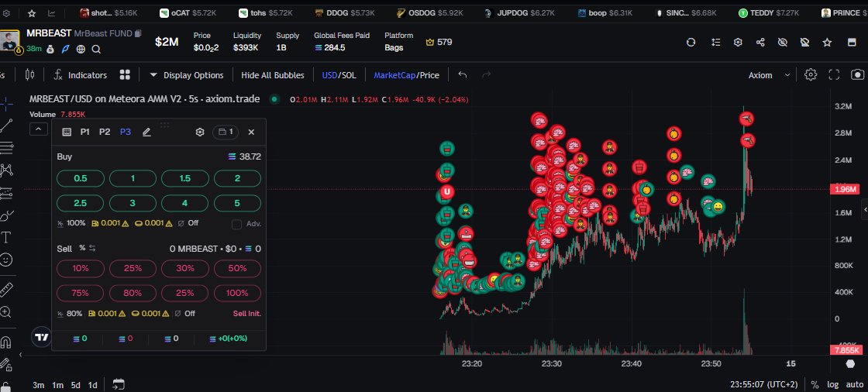Screen dimensions: 868x392
Task: Toggle auto scale on price axis
Action: pyautogui.click(x=855, y=385)
